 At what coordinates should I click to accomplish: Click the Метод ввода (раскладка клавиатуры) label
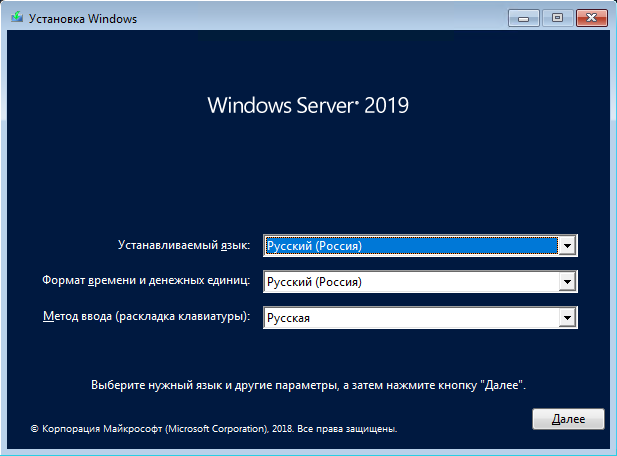coord(146,316)
